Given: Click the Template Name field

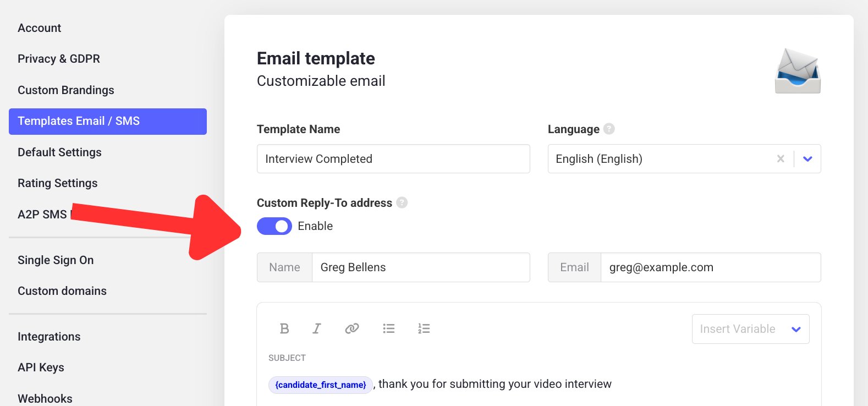Looking at the screenshot, I should coord(393,159).
